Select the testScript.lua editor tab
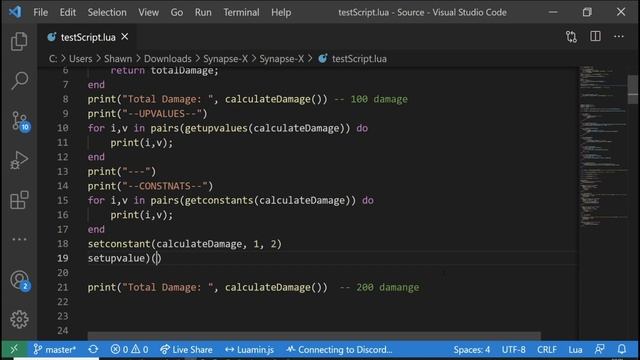The width and height of the screenshot is (640, 360). 87,37
